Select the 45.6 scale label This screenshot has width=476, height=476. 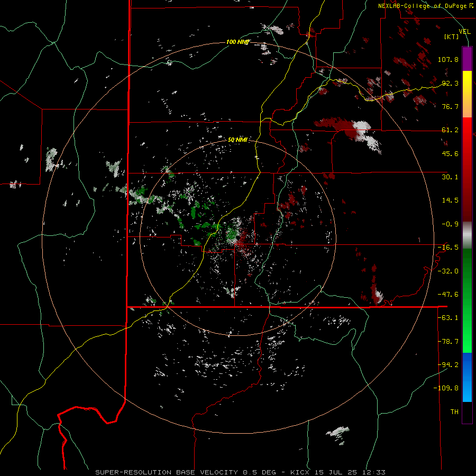(x=450, y=153)
